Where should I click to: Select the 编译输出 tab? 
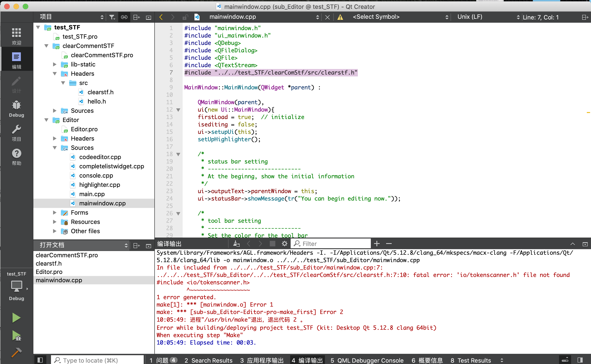tap(307, 360)
